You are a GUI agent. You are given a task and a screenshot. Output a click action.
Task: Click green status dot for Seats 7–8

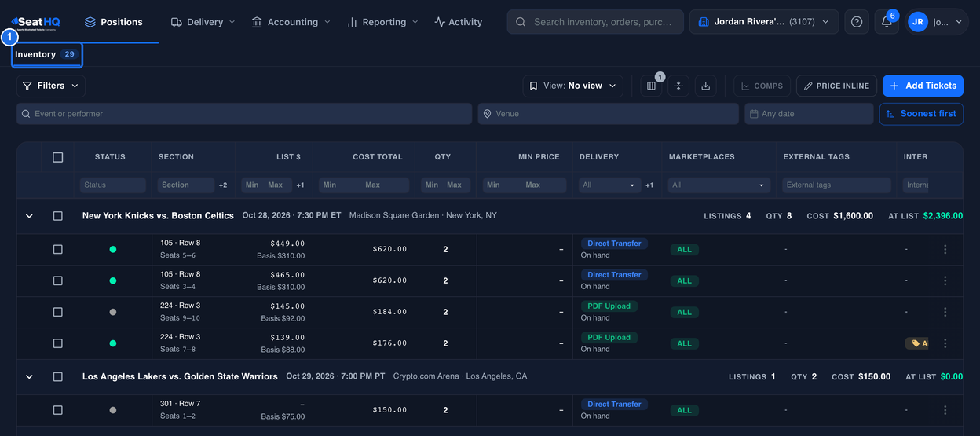[113, 343]
